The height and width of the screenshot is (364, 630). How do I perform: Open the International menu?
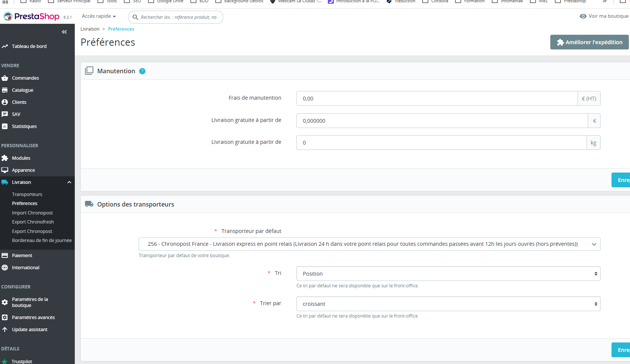[26, 268]
